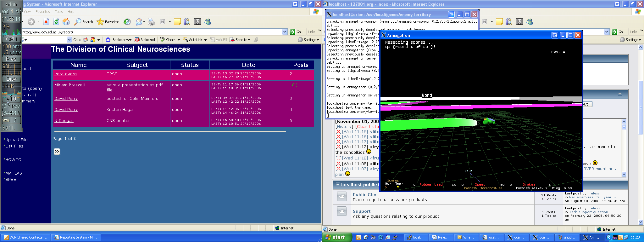This screenshot has height=242, width=644.
Task: Open Favorites menu in Reporting System browser
Action: pyautogui.click(x=43, y=12)
